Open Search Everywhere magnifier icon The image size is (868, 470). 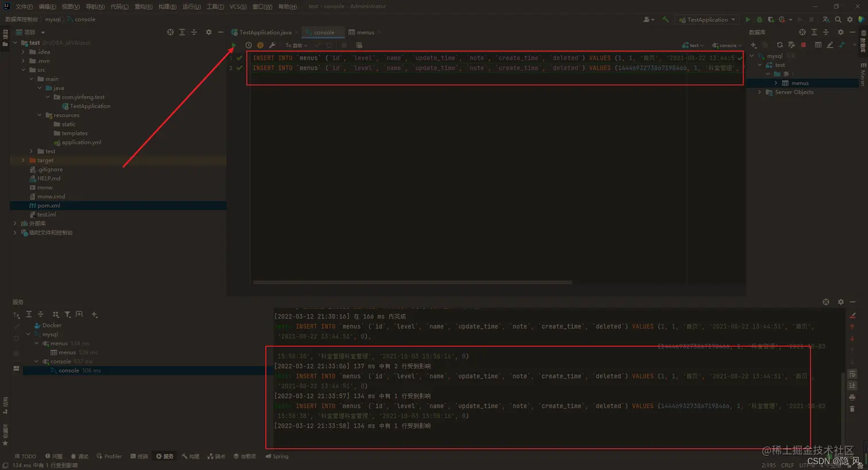point(838,20)
